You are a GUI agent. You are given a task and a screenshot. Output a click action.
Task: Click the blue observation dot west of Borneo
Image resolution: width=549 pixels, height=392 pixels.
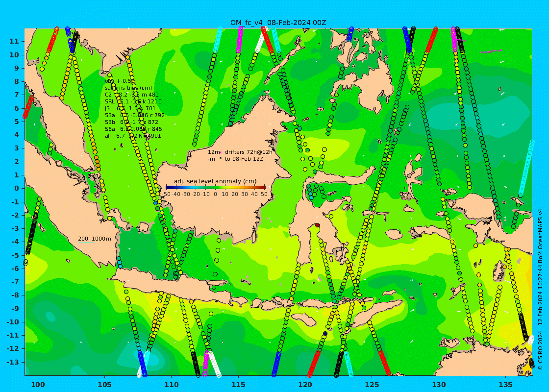pos(155,203)
